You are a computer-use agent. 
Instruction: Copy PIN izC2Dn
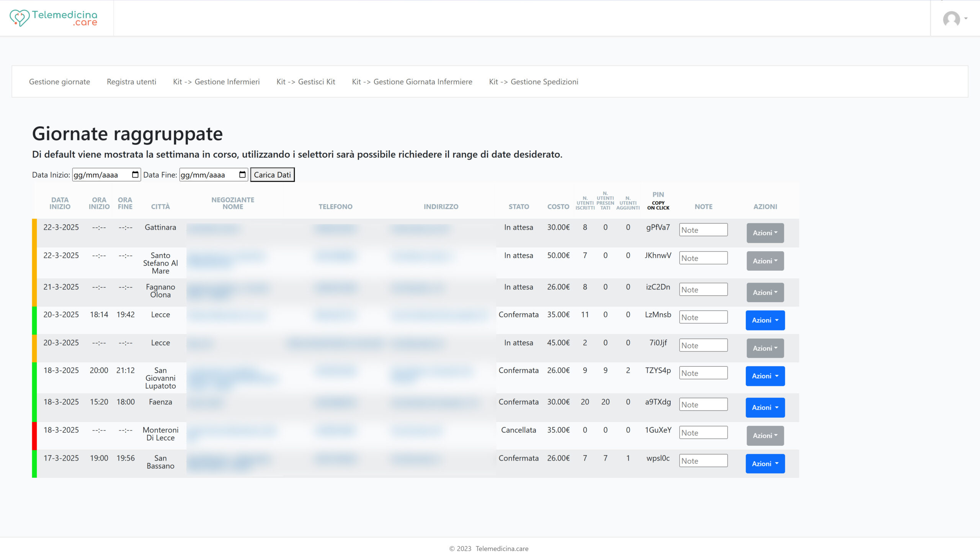[658, 287]
